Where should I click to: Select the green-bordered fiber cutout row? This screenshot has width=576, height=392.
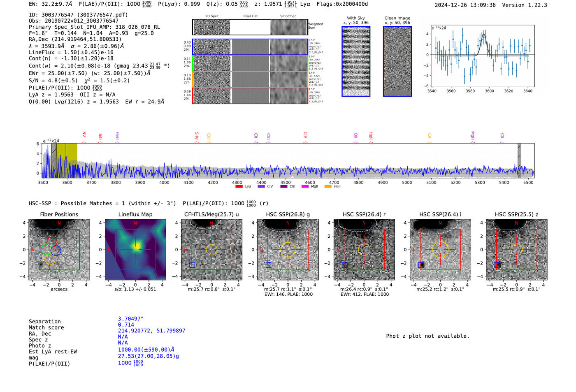250,63
